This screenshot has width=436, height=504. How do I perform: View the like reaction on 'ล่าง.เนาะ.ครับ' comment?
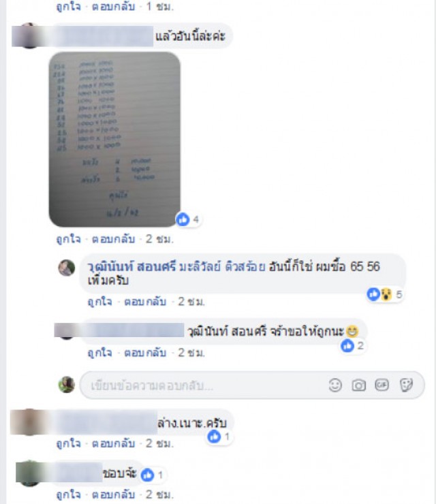(219, 437)
